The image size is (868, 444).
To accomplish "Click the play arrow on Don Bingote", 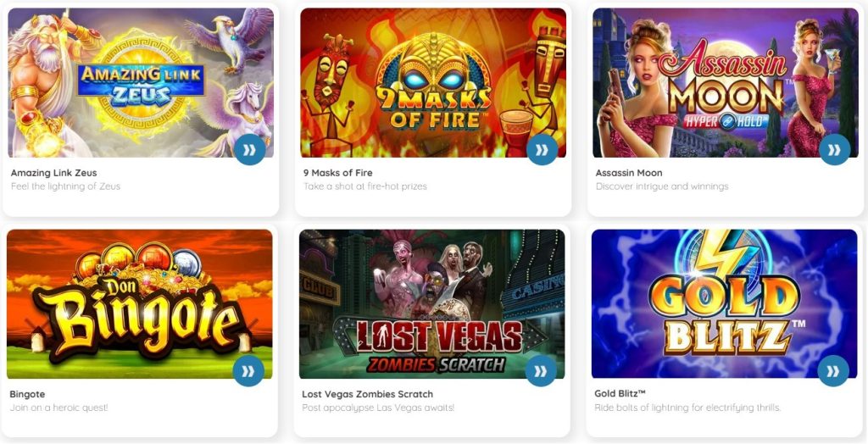I will pyautogui.click(x=248, y=371).
